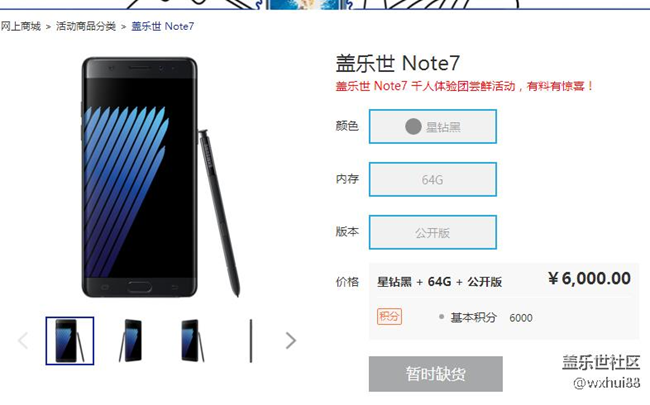
Task: Show previous thumbnails with left arrow
Action: [23, 340]
